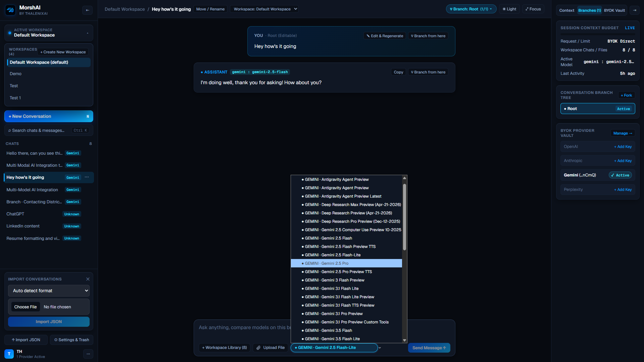Switch to Light theme
The width and height of the screenshot is (644, 362).
pos(509,9)
